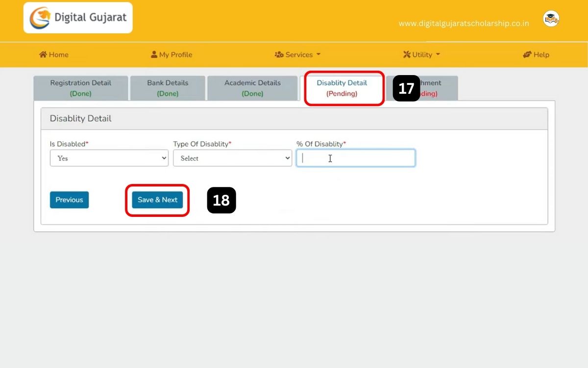Click the digitalgujaratscholarship.co.in website text
This screenshot has height=368, width=588.
point(464,24)
